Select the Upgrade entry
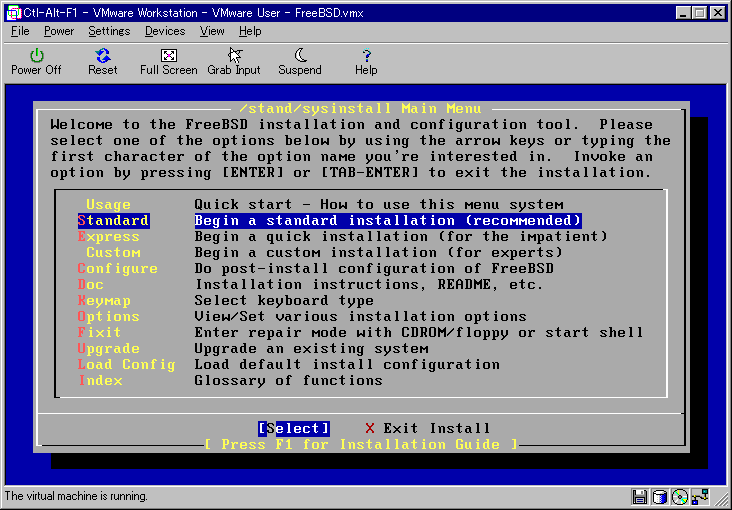The height and width of the screenshot is (510, 732). (108, 348)
